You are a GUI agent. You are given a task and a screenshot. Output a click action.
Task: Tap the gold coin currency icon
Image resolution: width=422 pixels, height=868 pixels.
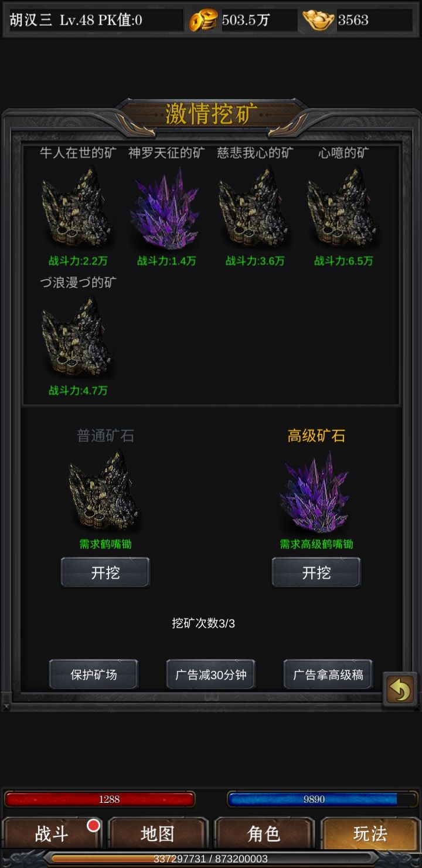[x=203, y=20]
